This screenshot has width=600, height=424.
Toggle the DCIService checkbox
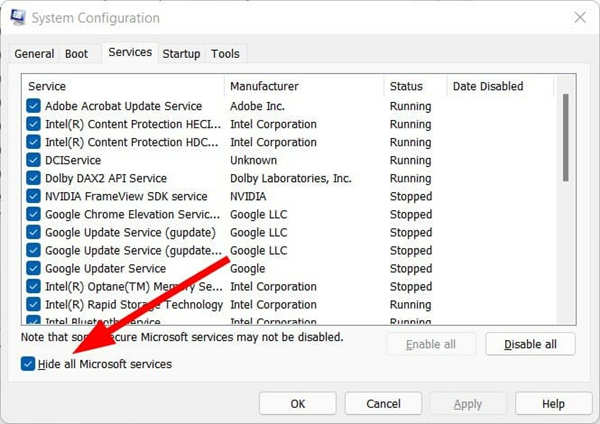coord(34,160)
